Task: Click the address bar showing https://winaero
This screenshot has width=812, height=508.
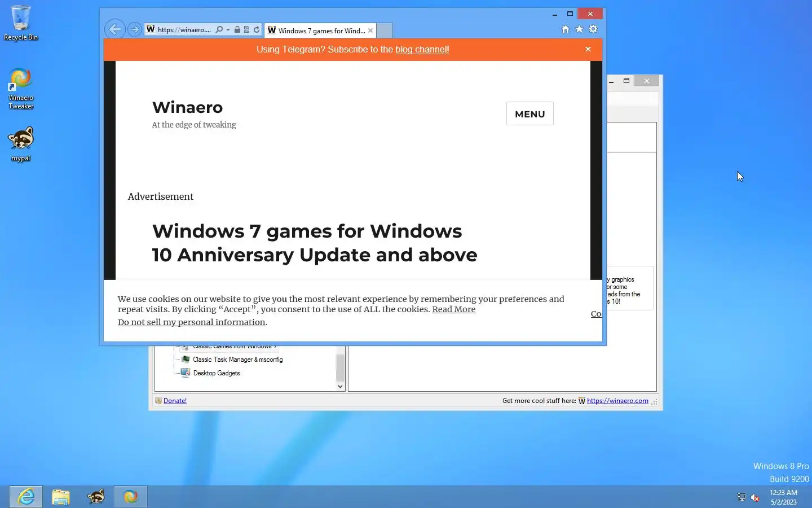Action: click(x=184, y=29)
